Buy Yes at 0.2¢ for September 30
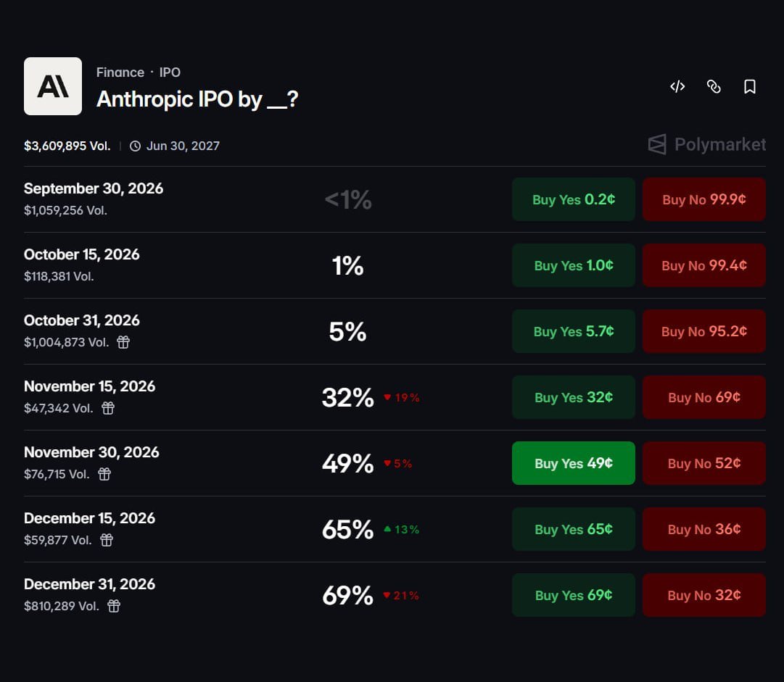This screenshot has width=784, height=682. (x=574, y=199)
